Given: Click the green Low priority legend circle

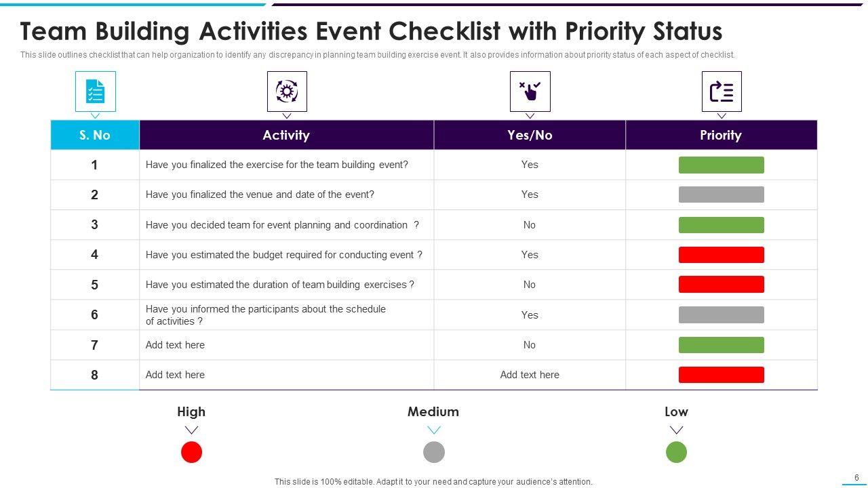Looking at the screenshot, I should [x=676, y=452].
